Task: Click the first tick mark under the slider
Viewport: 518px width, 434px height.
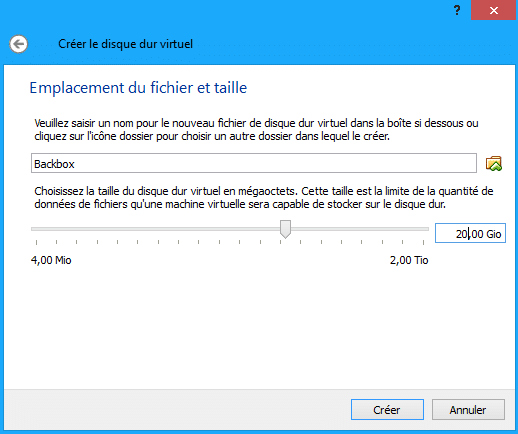Action: coord(36,242)
